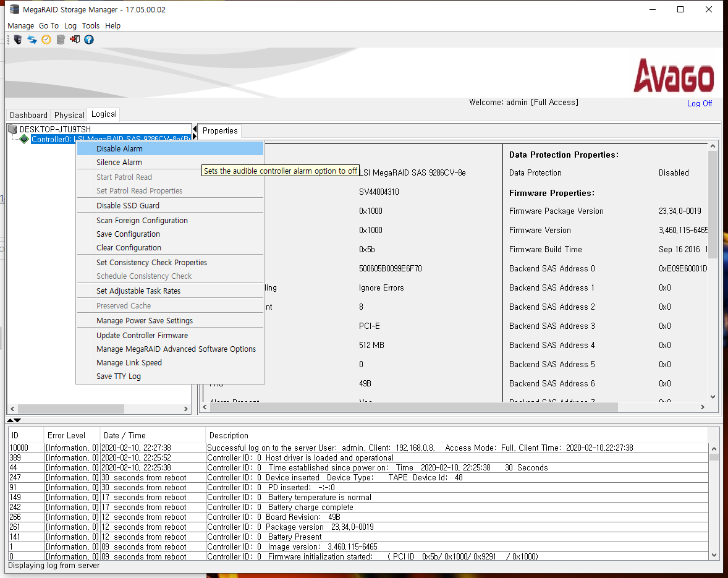Click the gray disk stack toolbar icon
The height and width of the screenshot is (578, 728).
click(61, 40)
